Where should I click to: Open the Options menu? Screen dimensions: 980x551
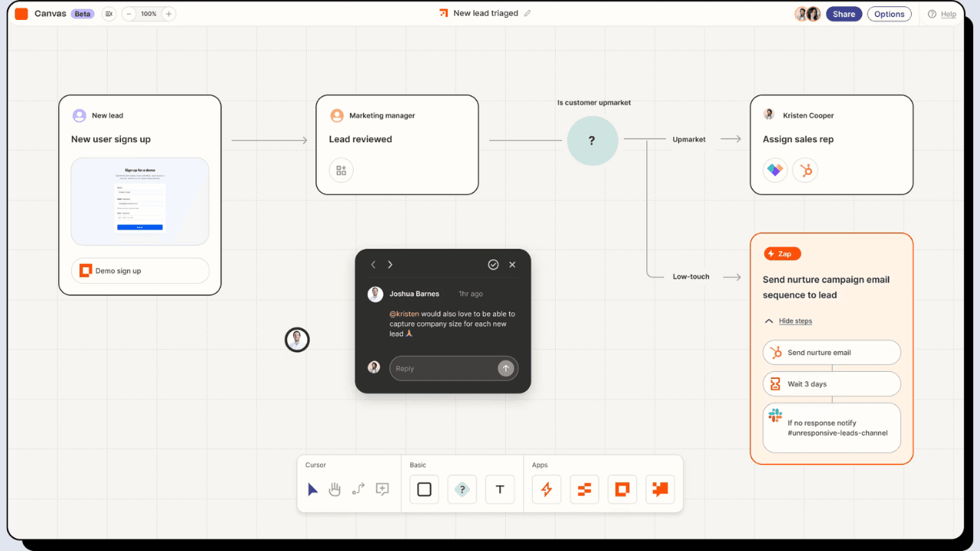(889, 14)
